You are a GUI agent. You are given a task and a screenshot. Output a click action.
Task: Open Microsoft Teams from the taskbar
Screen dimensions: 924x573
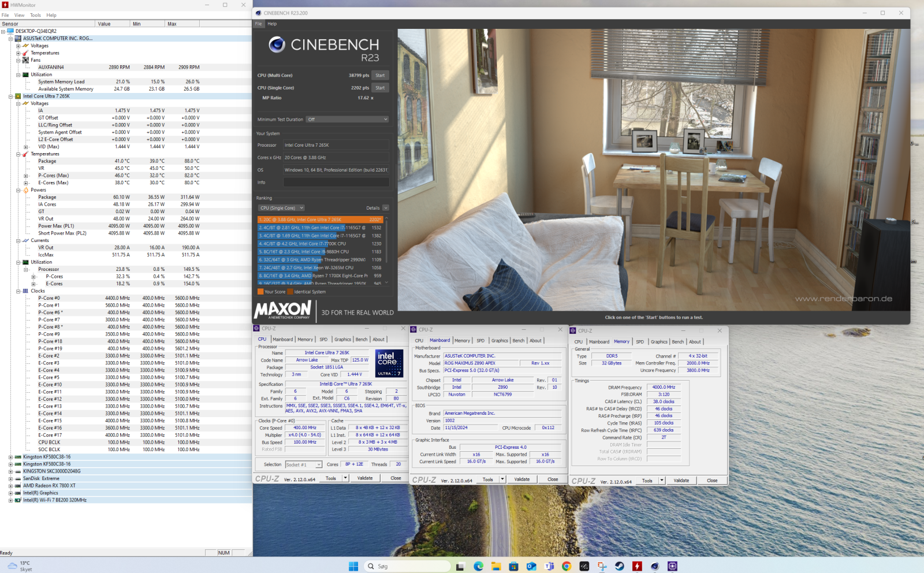[x=549, y=566]
